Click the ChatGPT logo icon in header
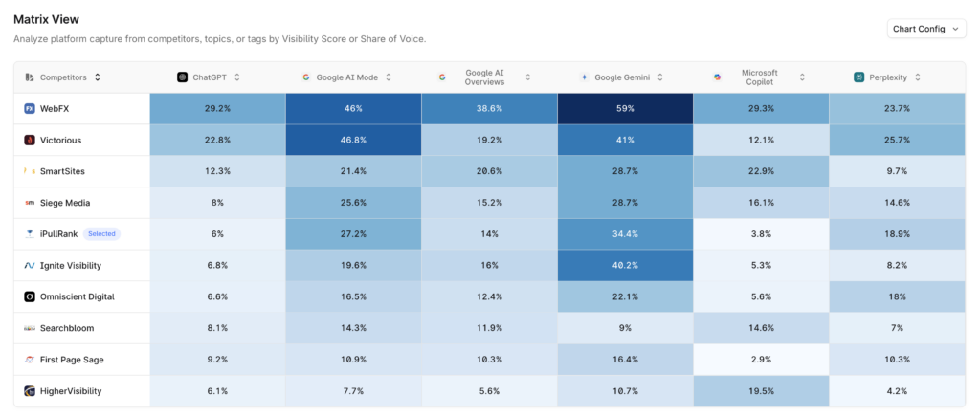Screen dimensions: 980x417 point(183,77)
